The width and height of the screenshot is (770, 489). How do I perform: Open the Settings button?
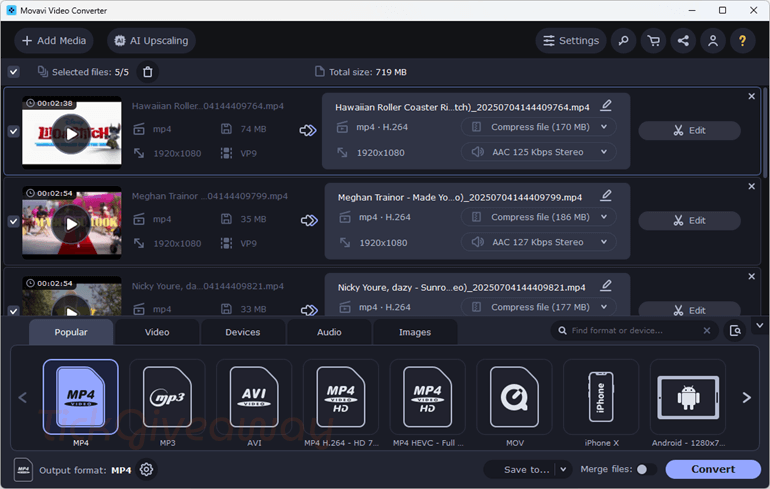571,41
